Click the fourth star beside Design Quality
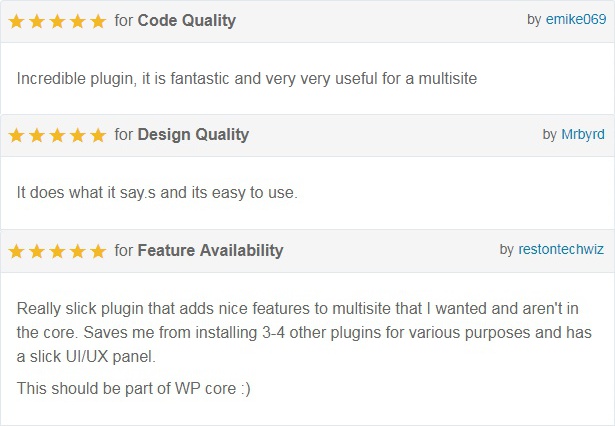 pyautogui.click(x=78, y=135)
